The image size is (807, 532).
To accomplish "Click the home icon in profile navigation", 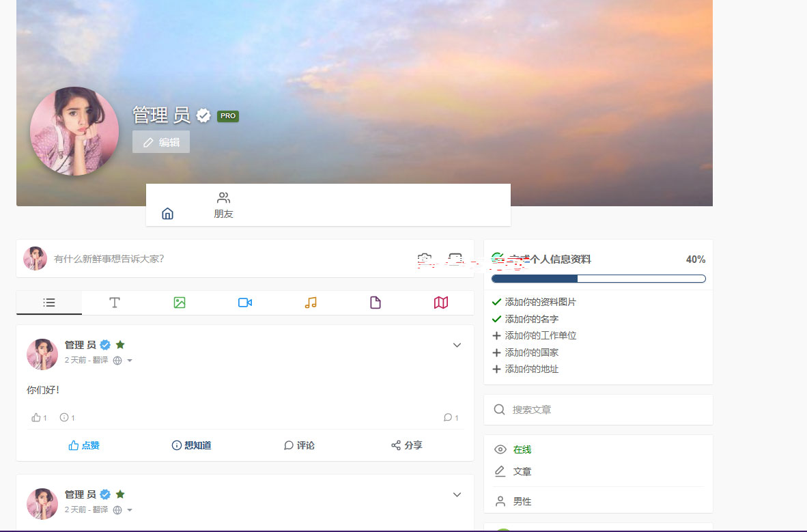I will click(x=168, y=214).
